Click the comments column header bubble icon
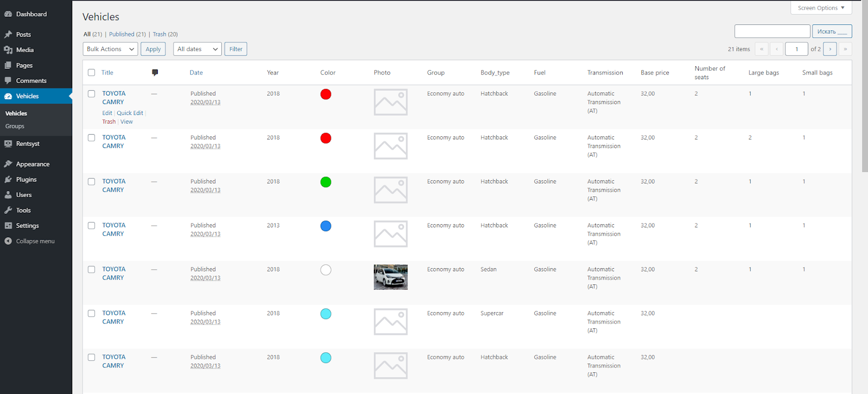The image size is (868, 394). pyautogui.click(x=155, y=72)
